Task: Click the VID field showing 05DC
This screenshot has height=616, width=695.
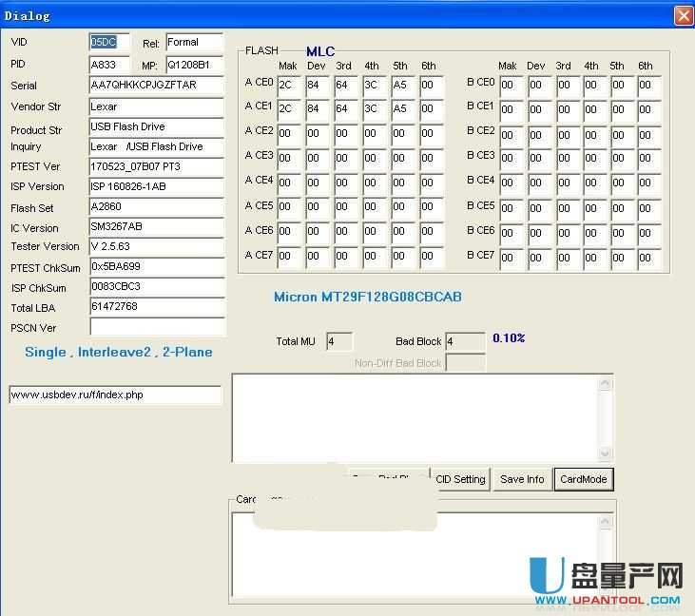Action: (x=108, y=43)
